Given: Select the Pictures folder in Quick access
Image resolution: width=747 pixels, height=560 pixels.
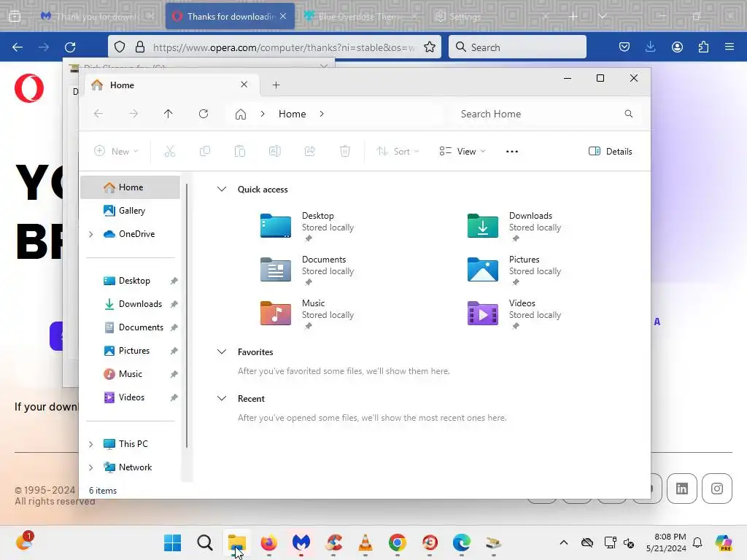Looking at the screenshot, I should [514, 270].
